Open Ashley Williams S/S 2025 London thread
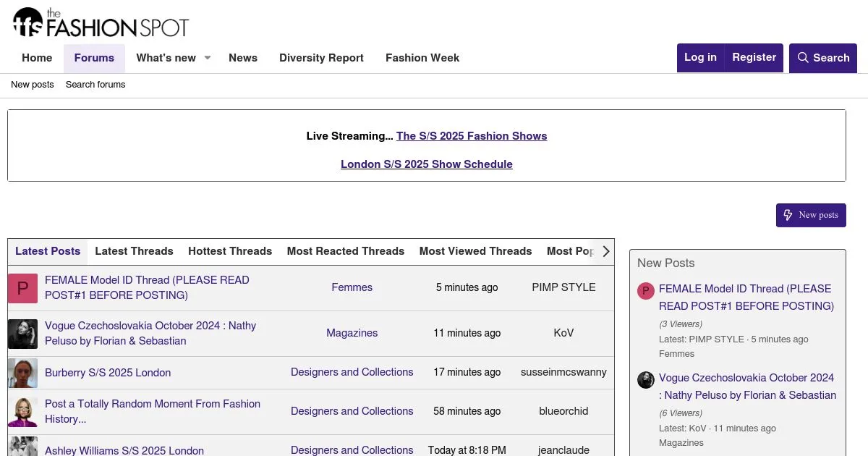 coord(124,450)
